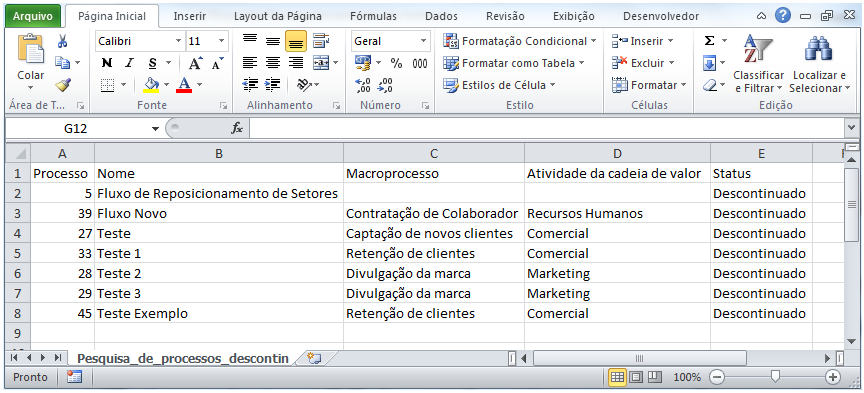Click the Localizar e Selecionar button
Image resolution: width=864 pixels, height=393 pixels.
(819, 64)
